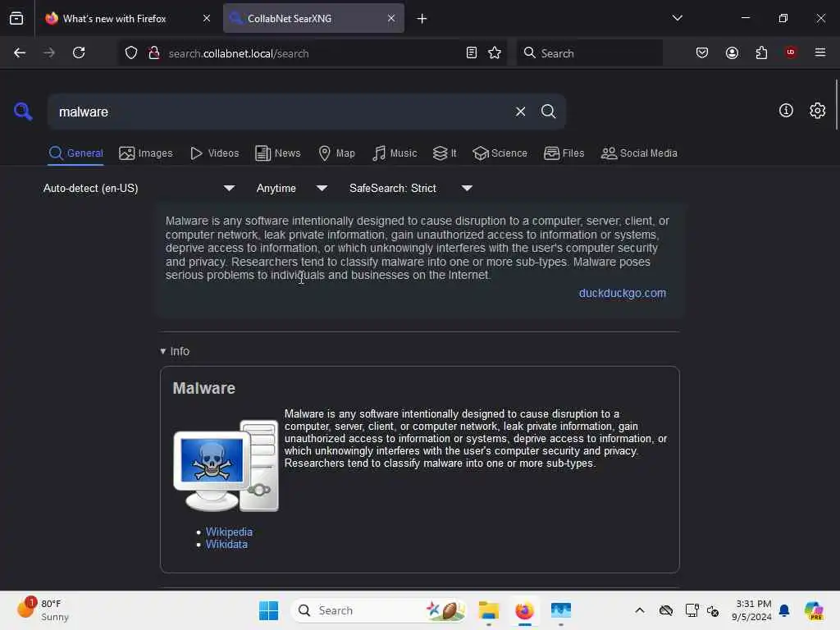This screenshot has height=630, width=840.
Task: Open Wikipedia link in Malware infobox
Action: (229, 532)
